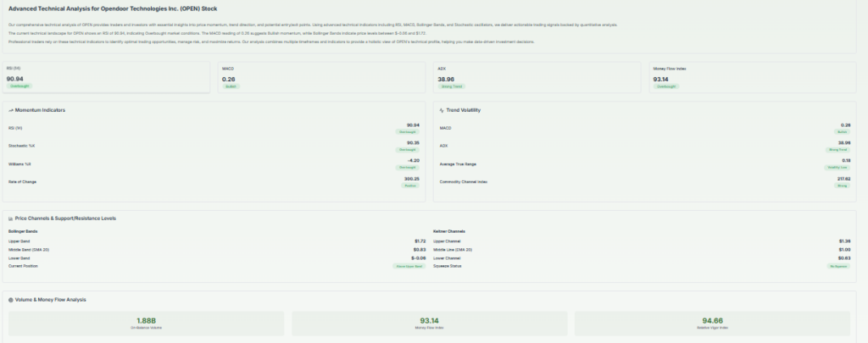Click the Current Position label
Screen dimensions: 868x343
[x=23, y=266]
